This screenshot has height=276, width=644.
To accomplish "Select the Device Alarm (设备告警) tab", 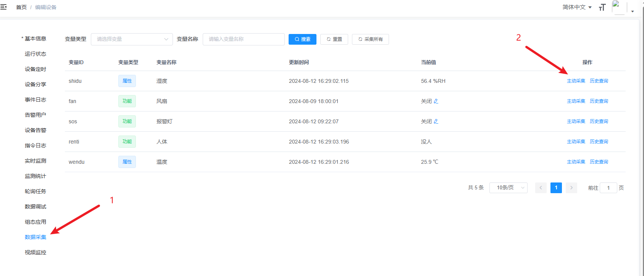I will (x=36, y=130).
